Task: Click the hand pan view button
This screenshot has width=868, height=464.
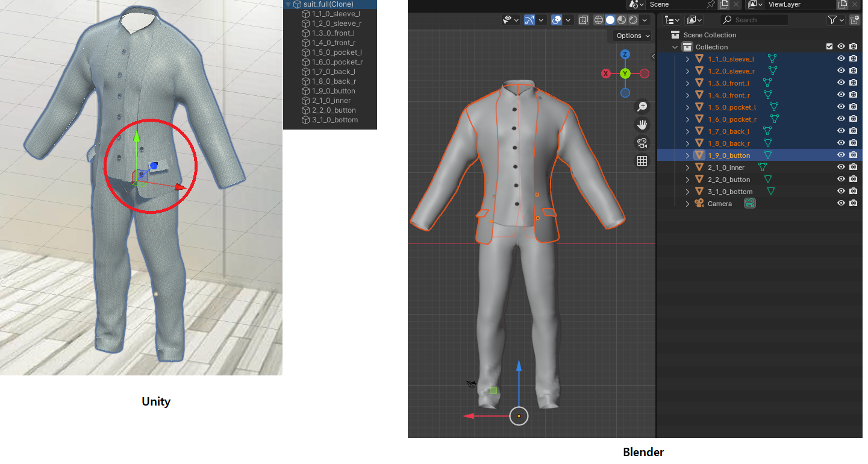Action: [642, 125]
